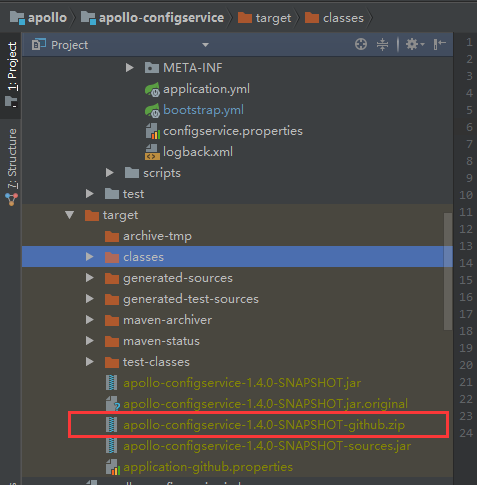
Task: Click the archive-tmp folder icon
Action: (x=112, y=236)
